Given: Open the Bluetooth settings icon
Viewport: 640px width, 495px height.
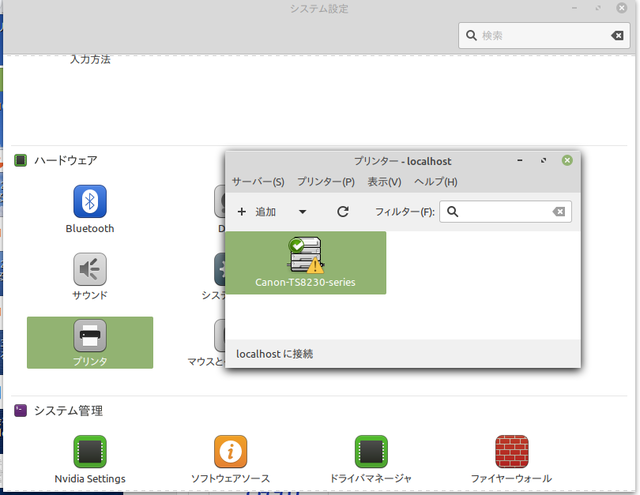Looking at the screenshot, I should pyautogui.click(x=90, y=203).
